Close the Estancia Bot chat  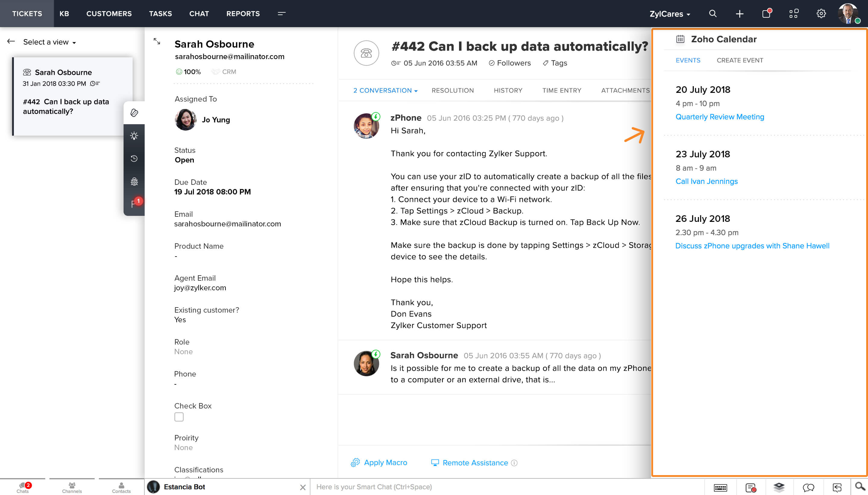[x=303, y=487]
